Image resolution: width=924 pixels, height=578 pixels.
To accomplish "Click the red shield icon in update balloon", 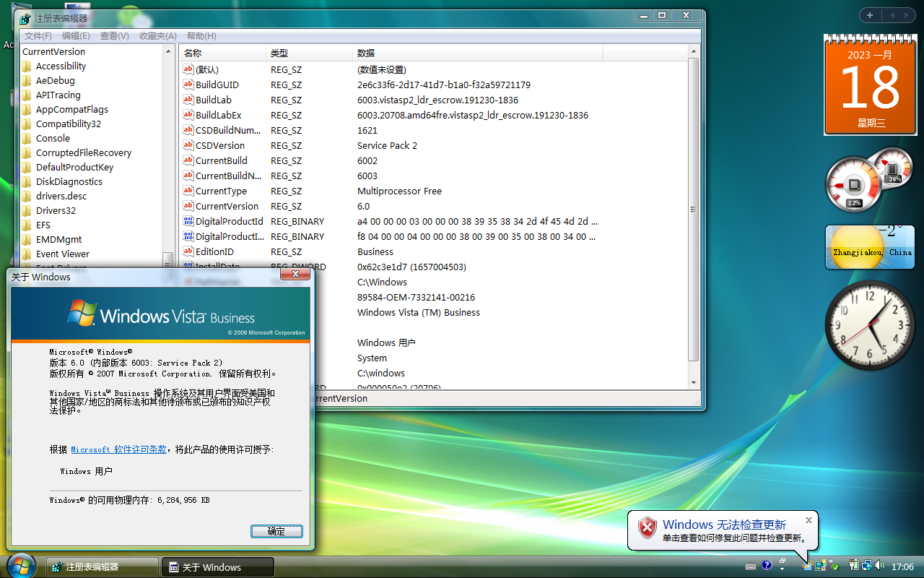I will [648, 528].
